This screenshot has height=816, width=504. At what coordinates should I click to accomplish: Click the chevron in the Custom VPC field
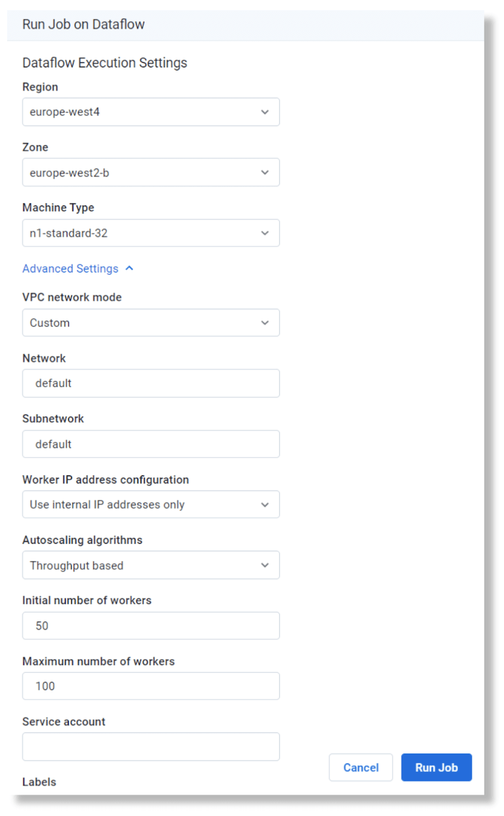point(265,323)
